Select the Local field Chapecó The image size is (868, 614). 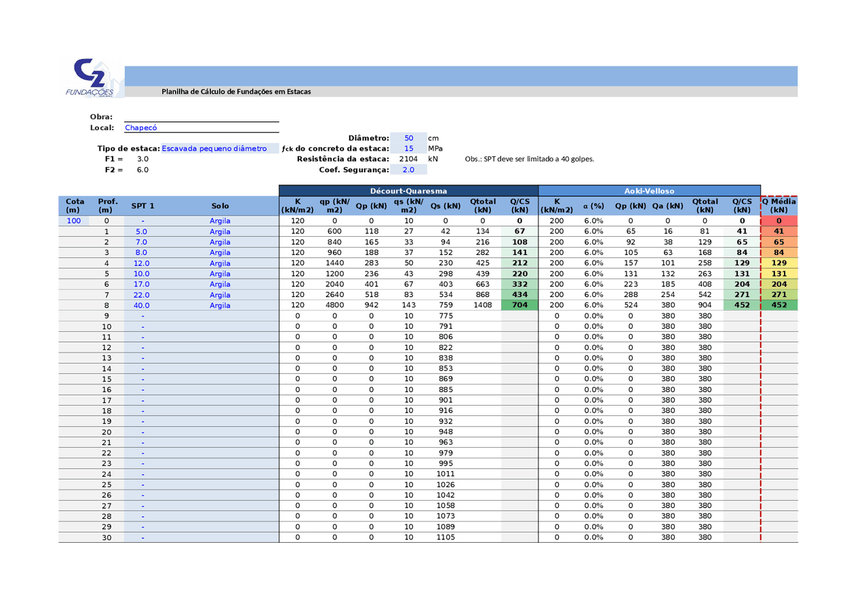pyautogui.click(x=201, y=128)
